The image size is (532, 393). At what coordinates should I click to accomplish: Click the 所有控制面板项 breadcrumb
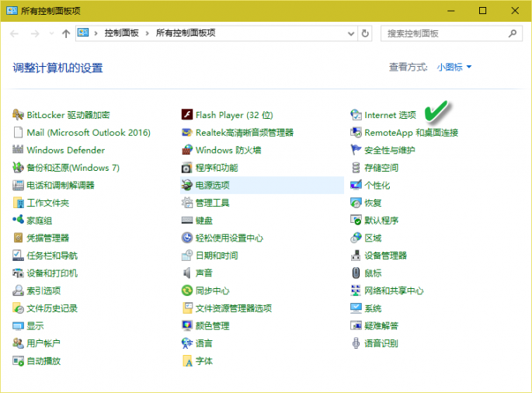coord(186,33)
